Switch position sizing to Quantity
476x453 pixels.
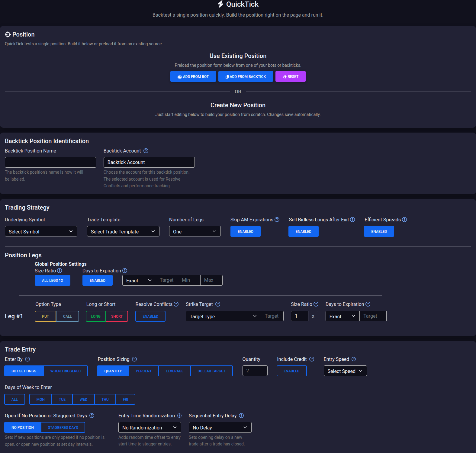click(x=113, y=371)
